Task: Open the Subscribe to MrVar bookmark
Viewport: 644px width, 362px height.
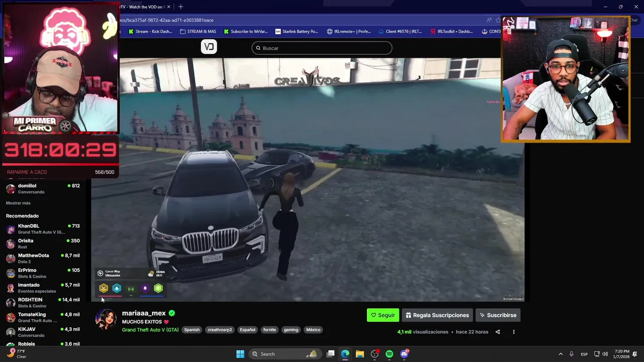Action: [245, 31]
